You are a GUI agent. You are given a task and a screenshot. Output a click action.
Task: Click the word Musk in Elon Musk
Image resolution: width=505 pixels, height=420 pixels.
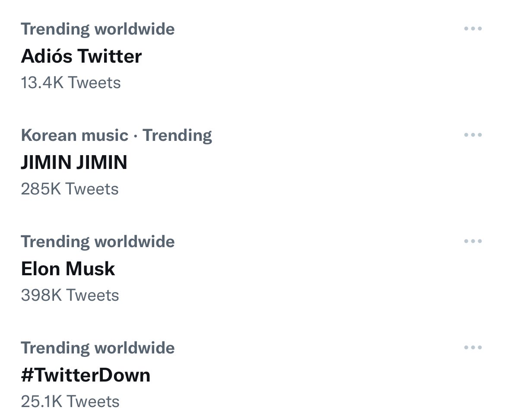click(90, 268)
